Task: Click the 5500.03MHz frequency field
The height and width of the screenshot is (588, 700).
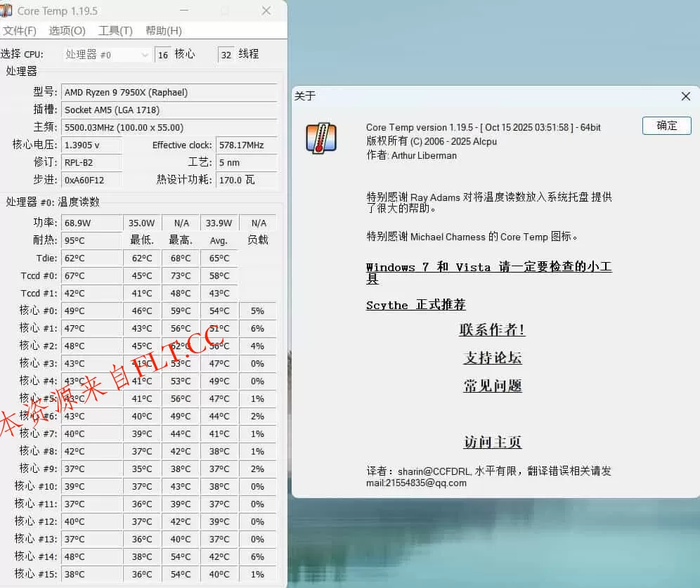Action: (x=169, y=128)
